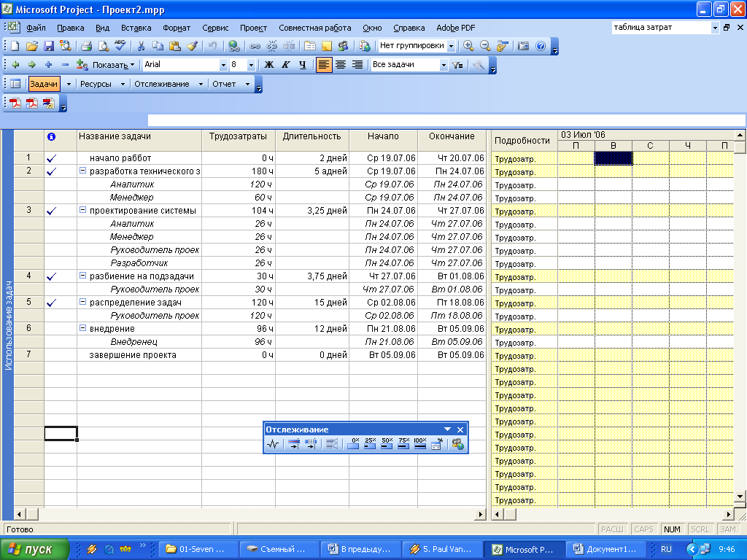This screenshot has height=560, width=747.
Task: Link tasks with chain icon
Action: pos(255,46)
